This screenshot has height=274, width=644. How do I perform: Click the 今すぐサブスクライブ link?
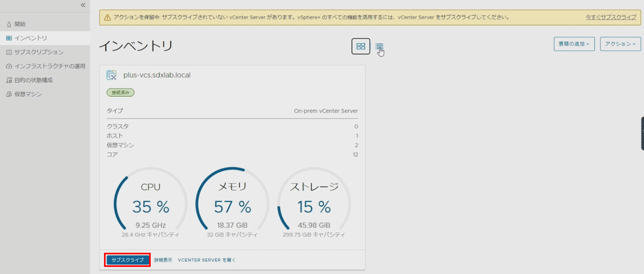(x=611, y=17)
